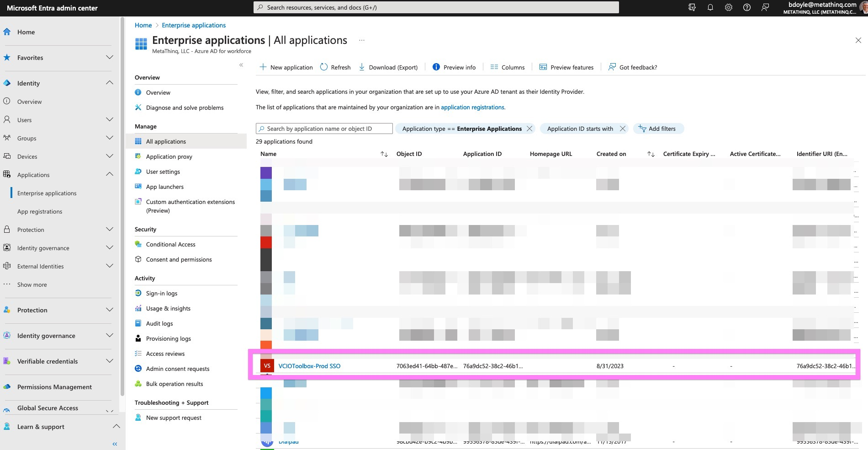The height and width of the screenshot is (450, 868).
Task: Click Enterprise applications breadcrumb
Action: tap(194, 25)
